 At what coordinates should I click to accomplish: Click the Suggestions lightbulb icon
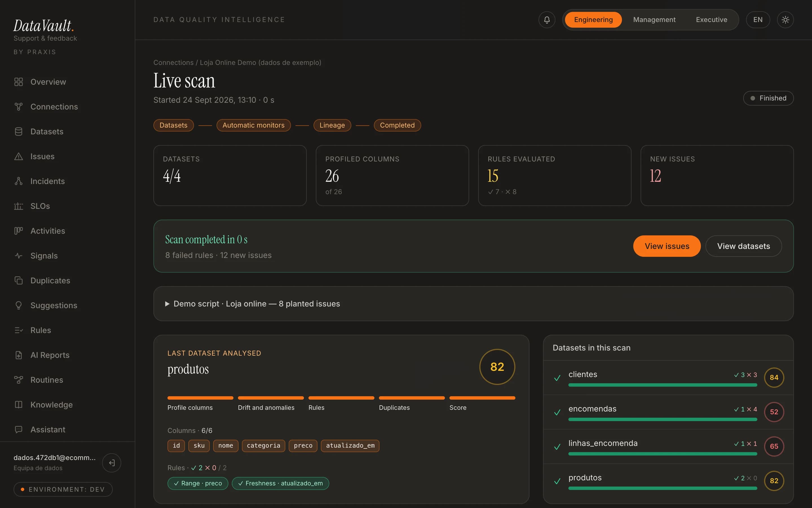pos(18,305)
